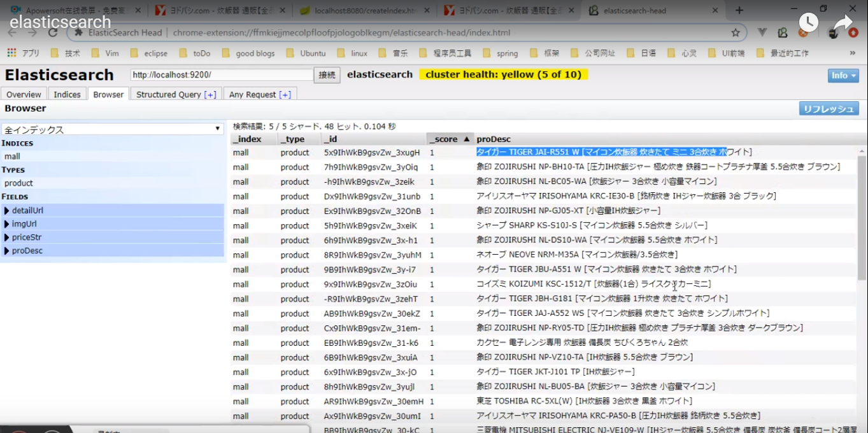Screen dimensions: 868x433
Task: Open the video share arrow overlay icon
Action: (x=843, y=24)
